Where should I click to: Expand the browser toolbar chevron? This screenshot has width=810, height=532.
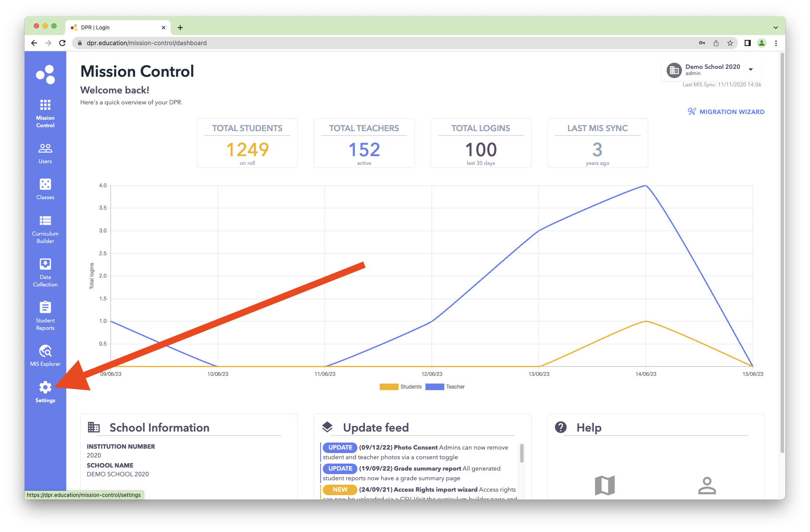click(775, 27)
